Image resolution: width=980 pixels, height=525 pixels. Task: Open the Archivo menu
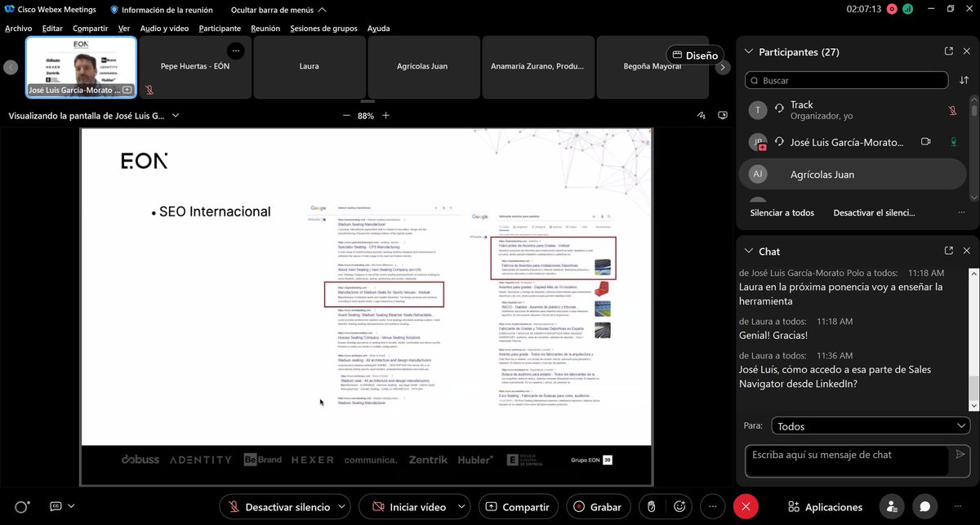[19, 28]
